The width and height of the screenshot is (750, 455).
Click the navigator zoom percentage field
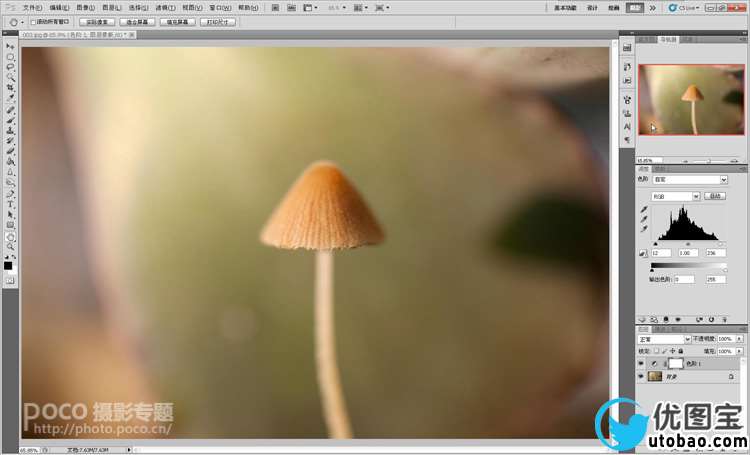click(x=650, y=160)
